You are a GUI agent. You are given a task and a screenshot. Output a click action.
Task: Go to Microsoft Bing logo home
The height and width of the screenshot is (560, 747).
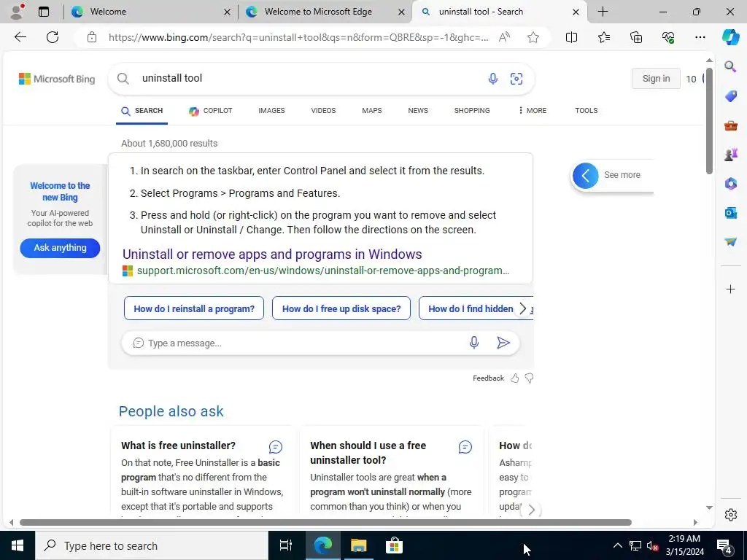coord(57,79)
